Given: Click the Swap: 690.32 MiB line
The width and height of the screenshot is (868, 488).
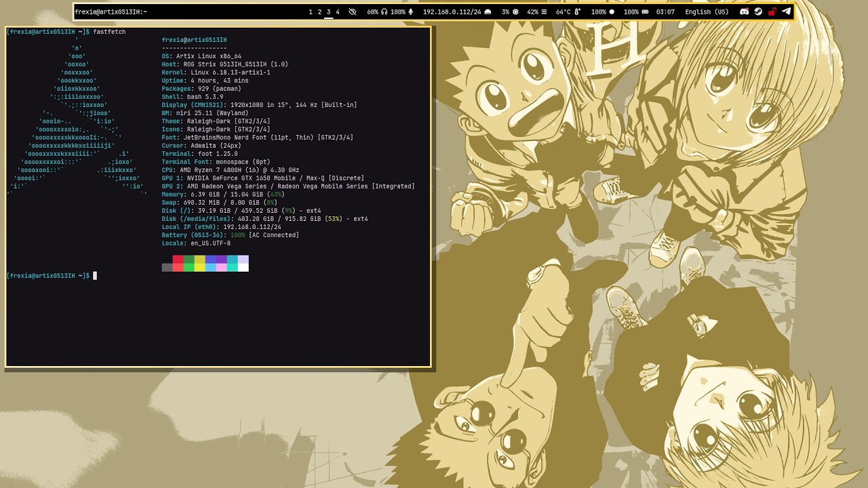Looking at the screenshot, I should click(x=220, y=203).
